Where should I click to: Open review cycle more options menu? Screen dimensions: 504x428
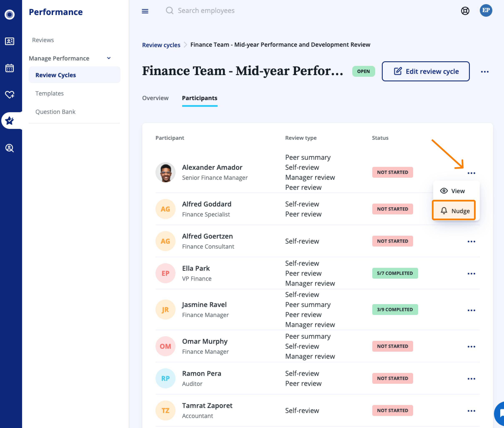click(x=485, y=72)
